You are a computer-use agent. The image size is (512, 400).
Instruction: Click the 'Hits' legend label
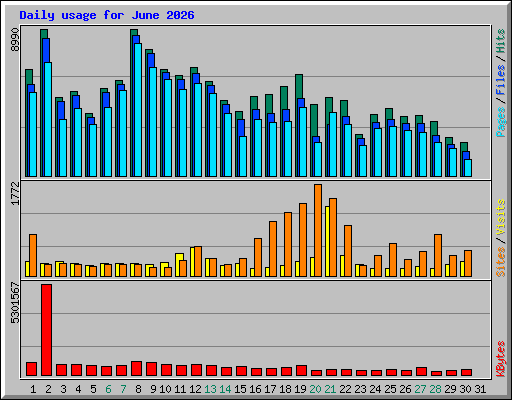point(501,41)
